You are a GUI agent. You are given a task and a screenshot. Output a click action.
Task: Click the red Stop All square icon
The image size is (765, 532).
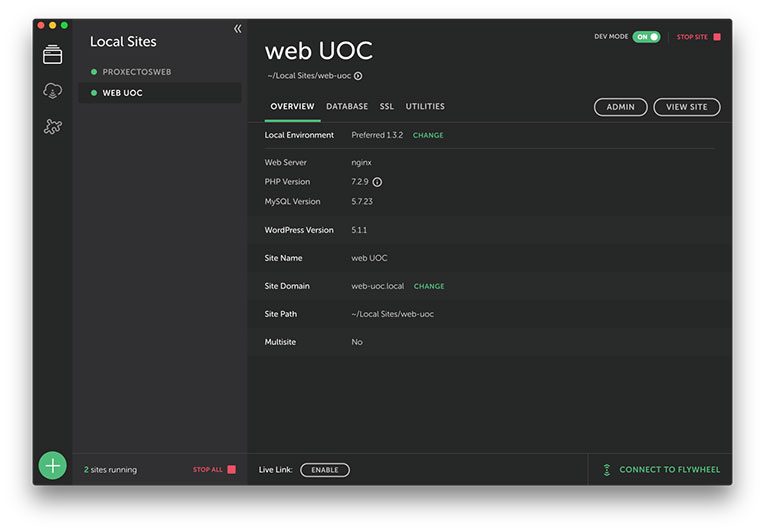pos(232,470)
